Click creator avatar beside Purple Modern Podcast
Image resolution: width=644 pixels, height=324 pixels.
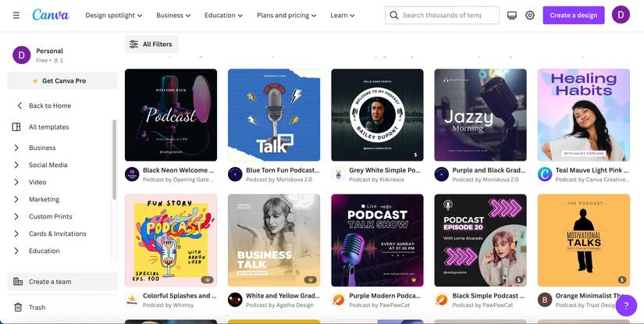339,300
